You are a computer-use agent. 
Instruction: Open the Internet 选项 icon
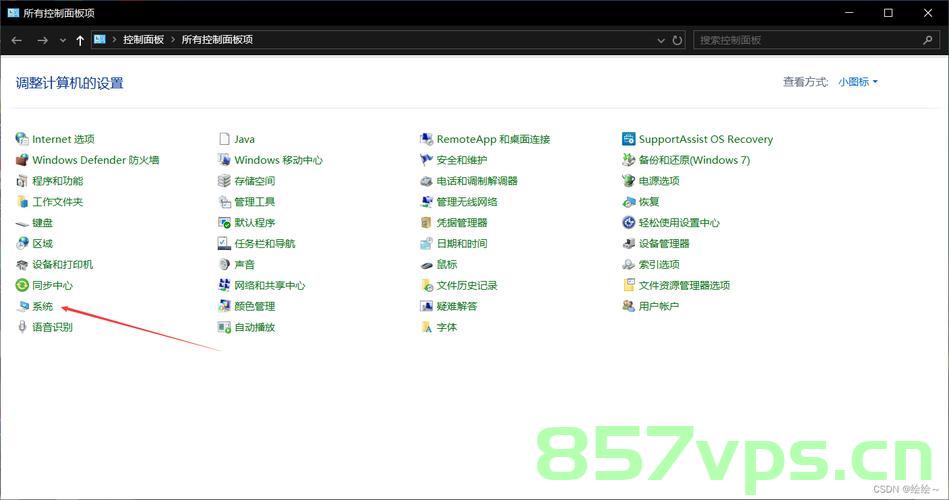click(x=22, y=139)
